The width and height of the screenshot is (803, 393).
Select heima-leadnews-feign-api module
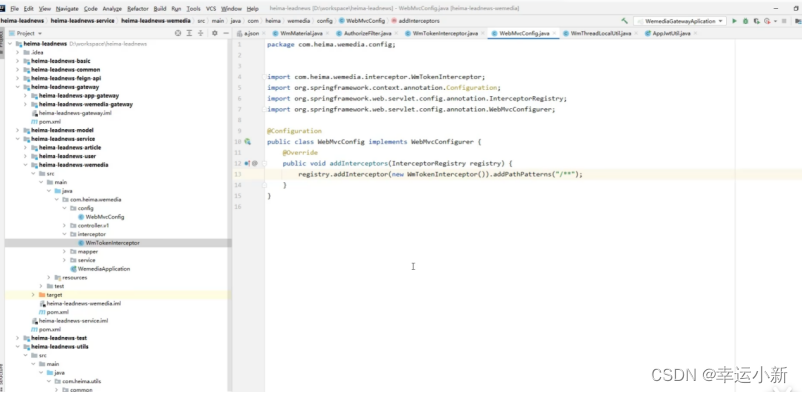(66, 78)
